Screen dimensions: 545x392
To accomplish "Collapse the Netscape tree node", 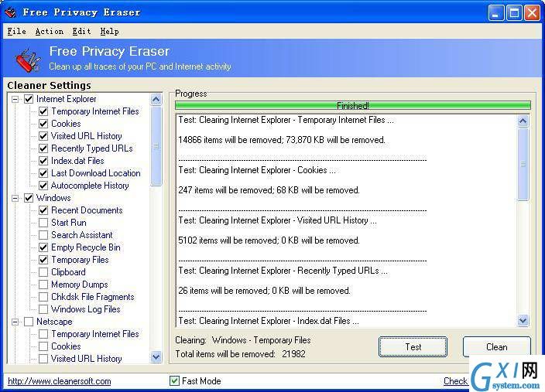I will tap(15, 322).
